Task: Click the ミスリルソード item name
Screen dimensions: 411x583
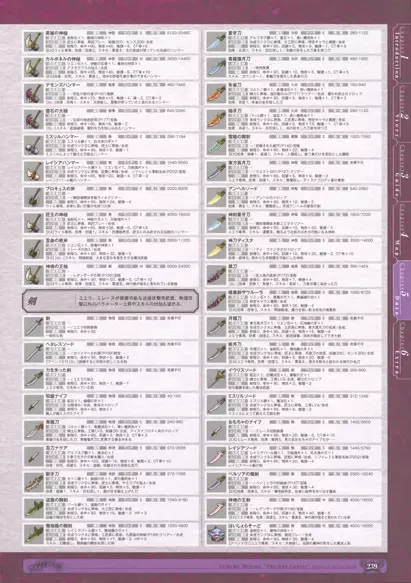Action: 242,396
